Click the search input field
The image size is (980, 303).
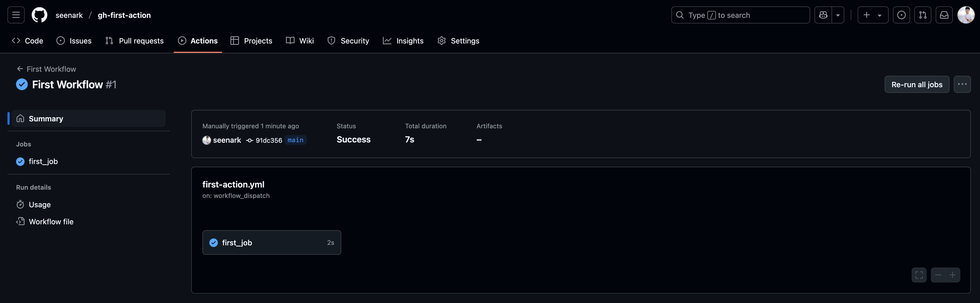coord(740,15)
